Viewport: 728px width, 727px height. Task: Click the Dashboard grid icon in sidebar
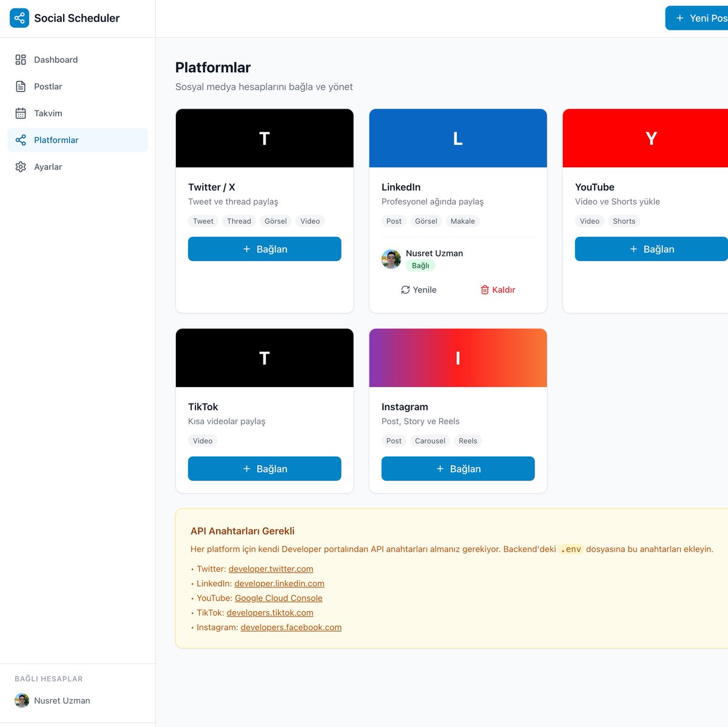21,59
